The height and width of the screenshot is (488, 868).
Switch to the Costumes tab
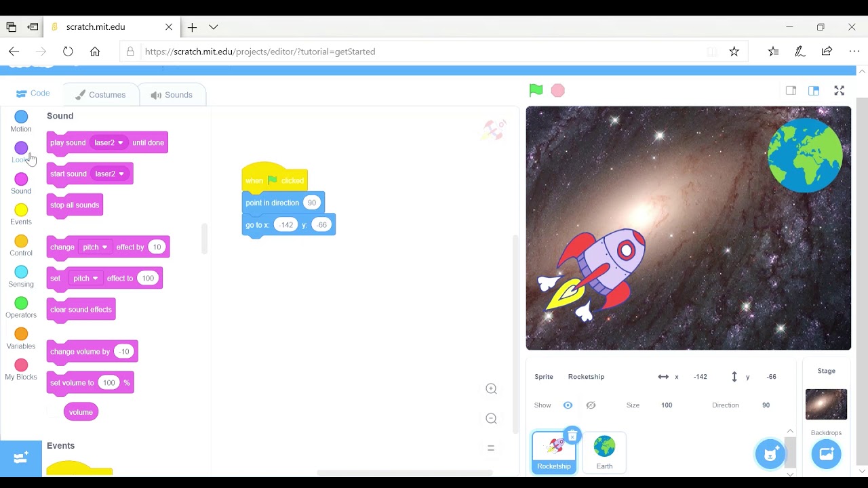[x=100, y=95]
